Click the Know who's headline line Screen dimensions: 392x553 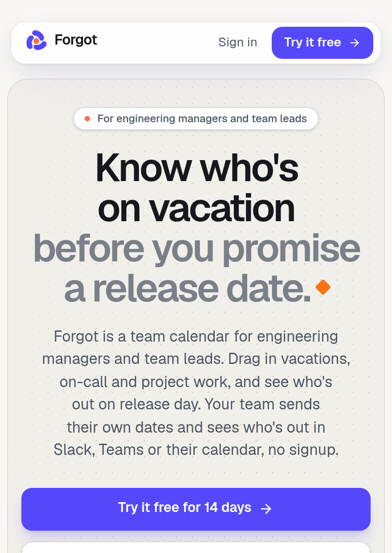(196, 168)
